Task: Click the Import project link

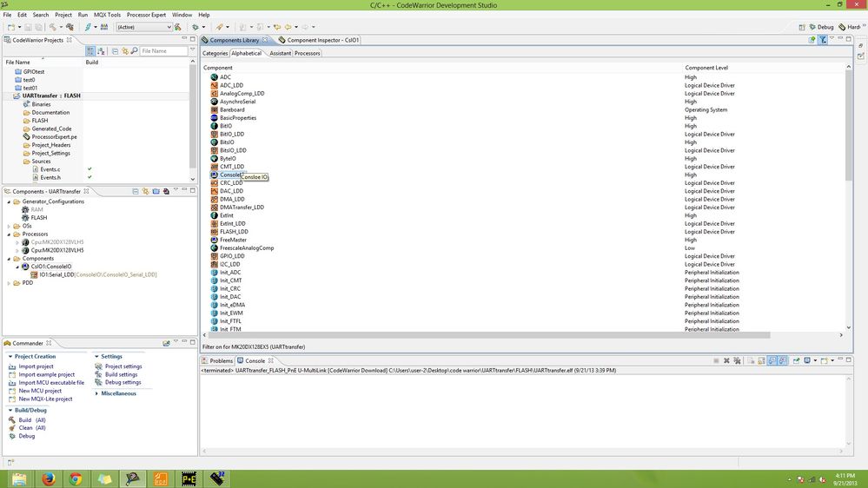Action: coord(36,366)
